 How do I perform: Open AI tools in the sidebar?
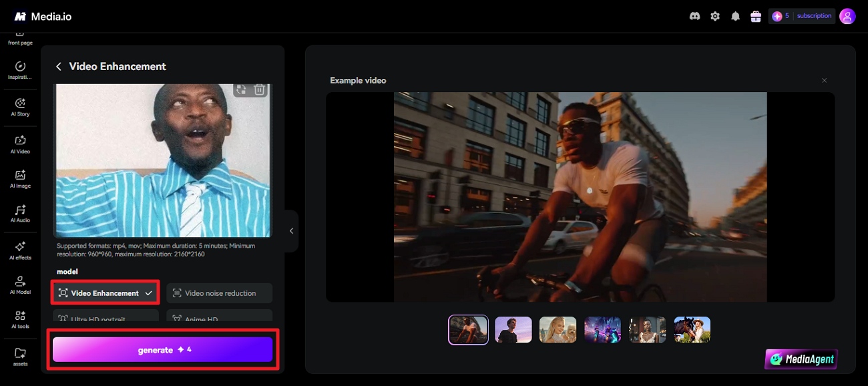tap(19, 320)
